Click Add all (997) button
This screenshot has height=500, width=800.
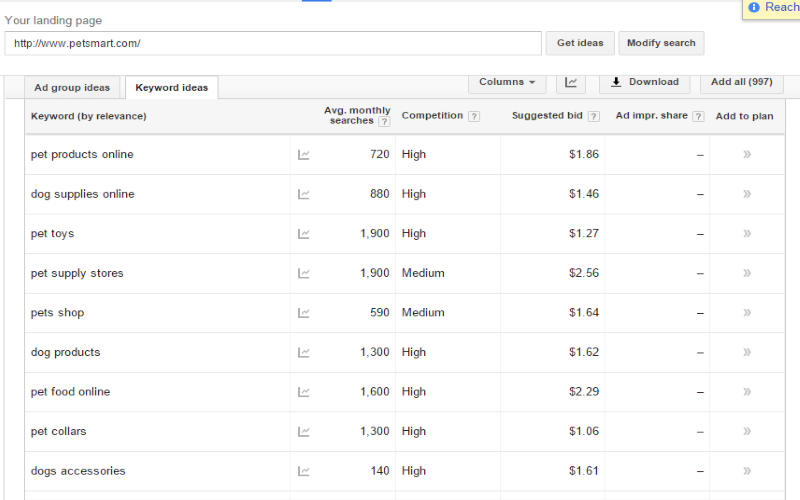742,82
